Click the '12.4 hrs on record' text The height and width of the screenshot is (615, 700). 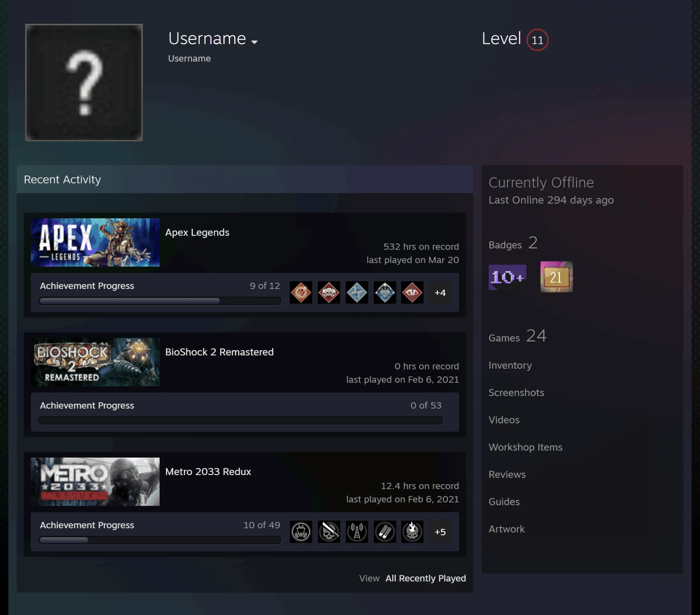420,486
